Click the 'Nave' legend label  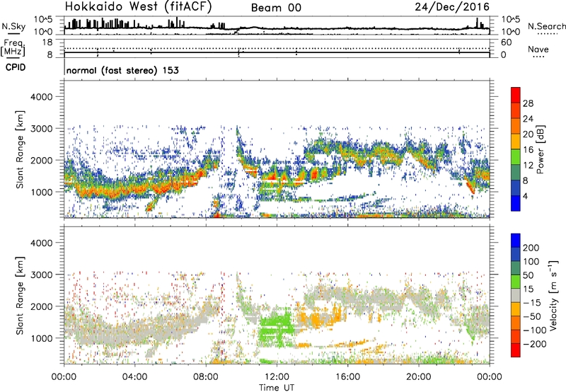coord(538,50)
